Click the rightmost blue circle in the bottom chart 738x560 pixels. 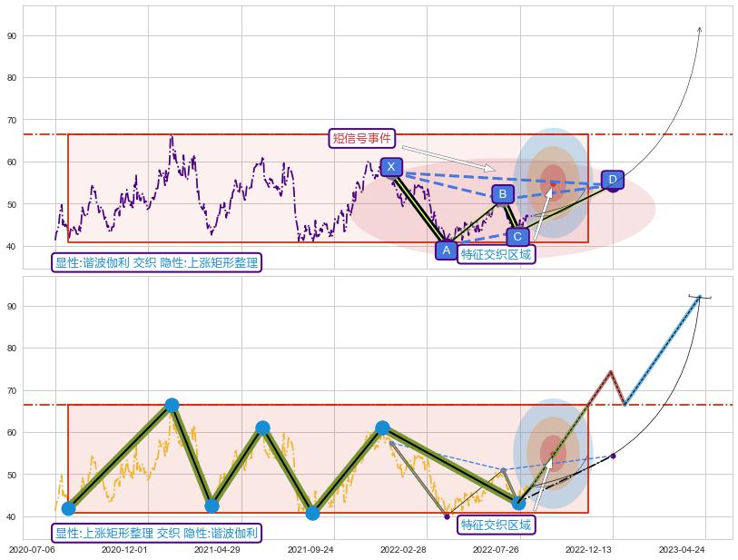click(518, 502)
